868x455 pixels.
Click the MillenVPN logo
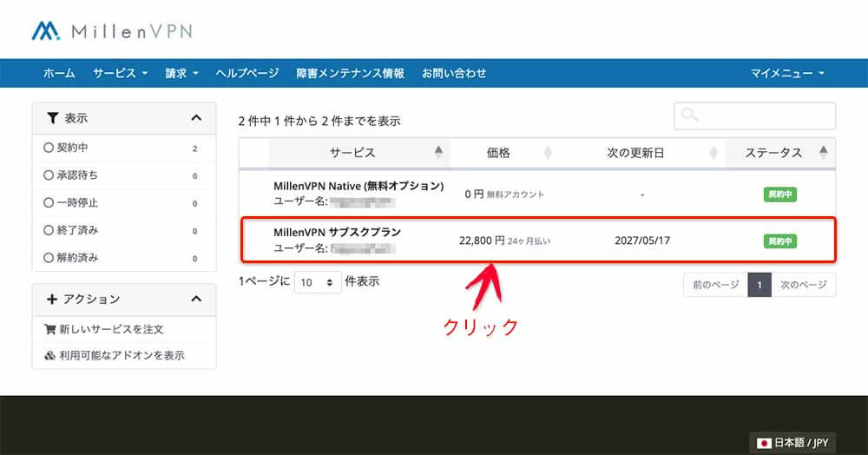point(112,30)
